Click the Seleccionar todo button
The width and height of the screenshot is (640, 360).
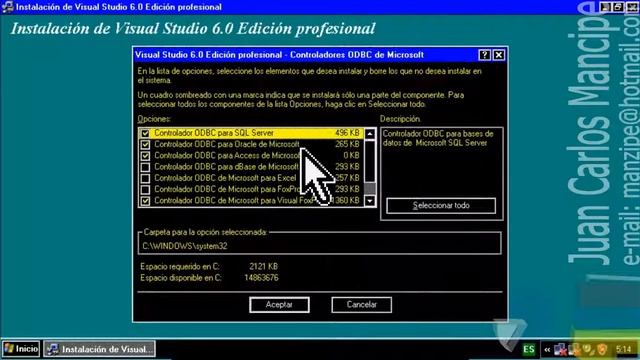click(441, 206)
